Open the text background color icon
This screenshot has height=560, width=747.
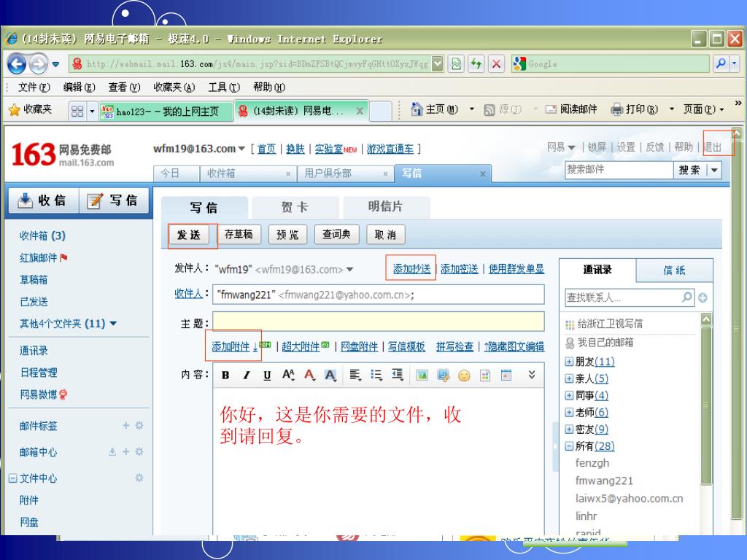pyautogui.click(x=330, y=376)
